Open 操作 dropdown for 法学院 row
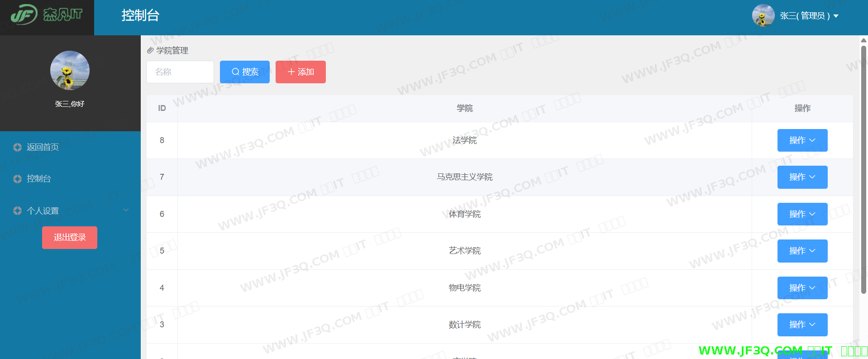The image size is (868, 359). pyautogui.click(x=802, y=140)
